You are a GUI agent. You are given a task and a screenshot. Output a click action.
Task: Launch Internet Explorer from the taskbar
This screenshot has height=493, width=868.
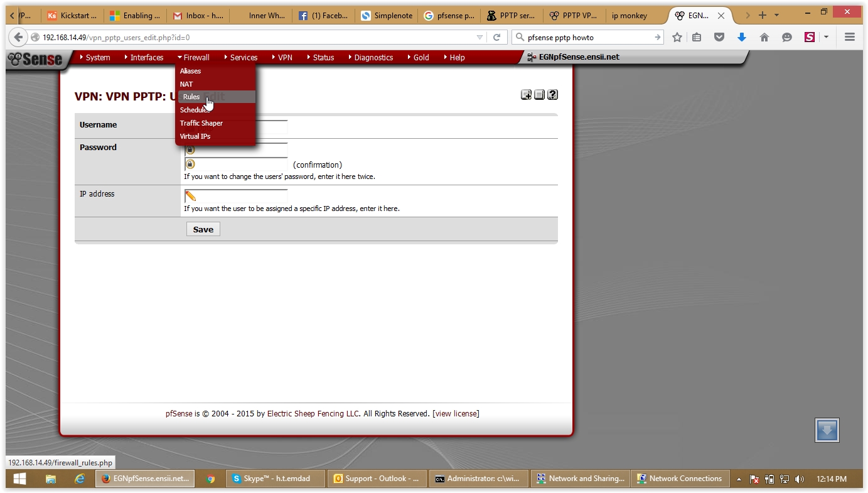[80, 479]
